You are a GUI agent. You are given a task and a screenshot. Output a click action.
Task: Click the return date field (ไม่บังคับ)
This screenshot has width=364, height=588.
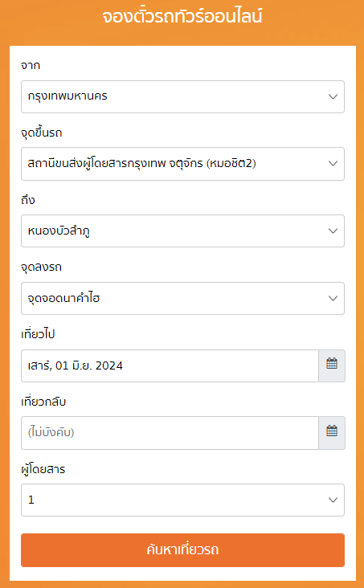tap(170, 433)
